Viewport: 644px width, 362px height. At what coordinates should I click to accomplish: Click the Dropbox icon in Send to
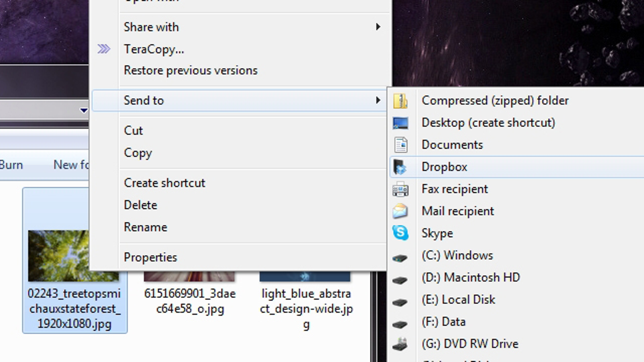[400, 167]
